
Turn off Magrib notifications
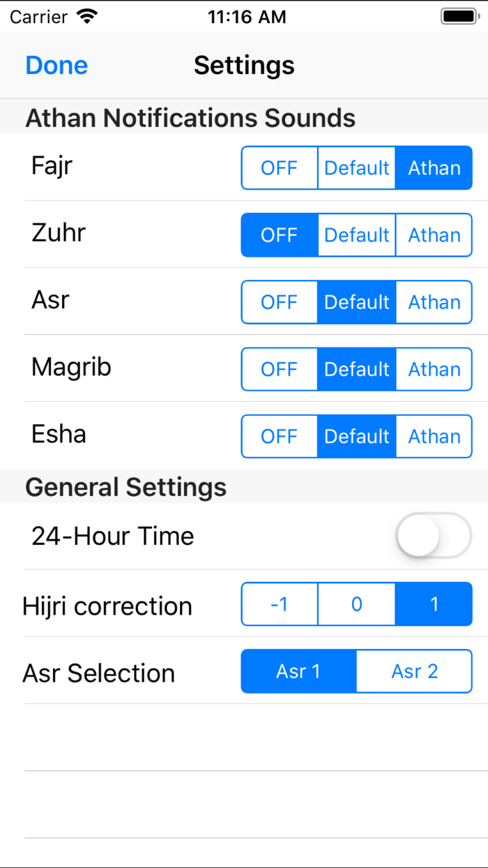(279, 369)
